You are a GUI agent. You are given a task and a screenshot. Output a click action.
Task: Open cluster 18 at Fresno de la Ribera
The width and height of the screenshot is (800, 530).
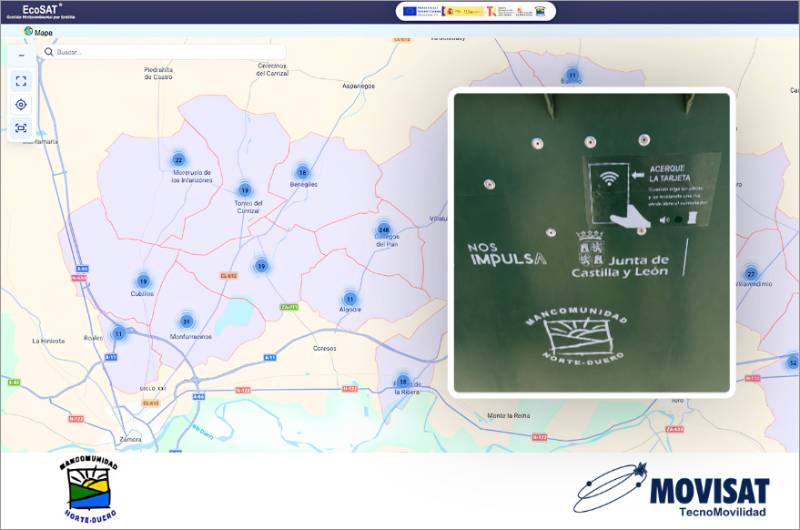tap(403, 381)
